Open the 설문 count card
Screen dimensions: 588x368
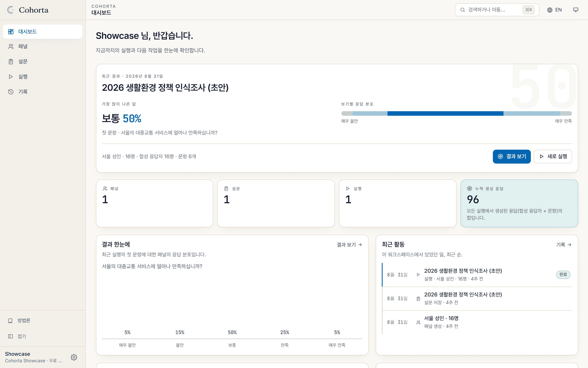[x=276, y=203]
